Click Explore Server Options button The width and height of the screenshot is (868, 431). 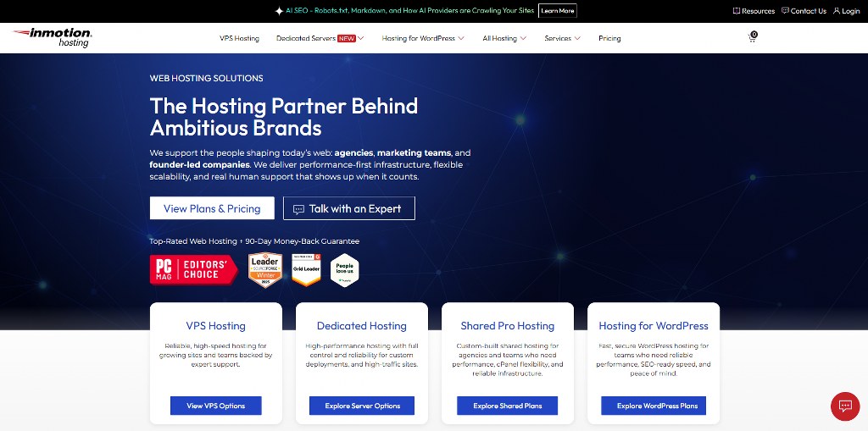point(362,406)
